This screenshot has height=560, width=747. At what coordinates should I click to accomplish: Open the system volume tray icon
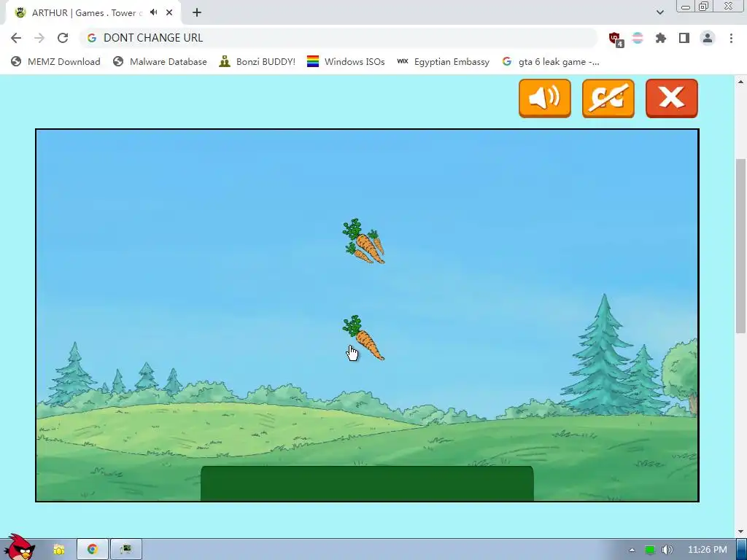coord(667,550)
